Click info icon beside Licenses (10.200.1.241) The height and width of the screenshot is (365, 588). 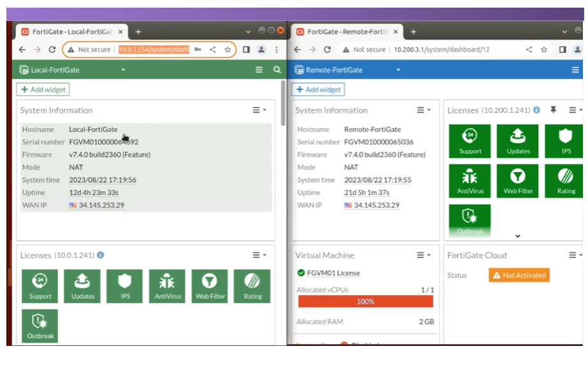pyautogui.click(x=536, y=110)
